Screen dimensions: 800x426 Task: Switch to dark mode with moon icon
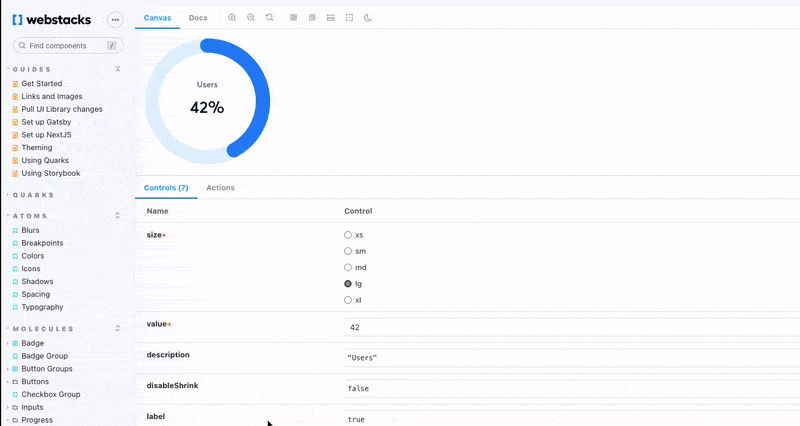(368, 18)
